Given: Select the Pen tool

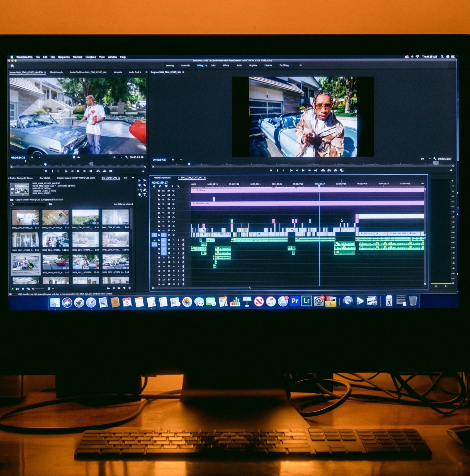Looking at the screenshot, I should [145, 190].
